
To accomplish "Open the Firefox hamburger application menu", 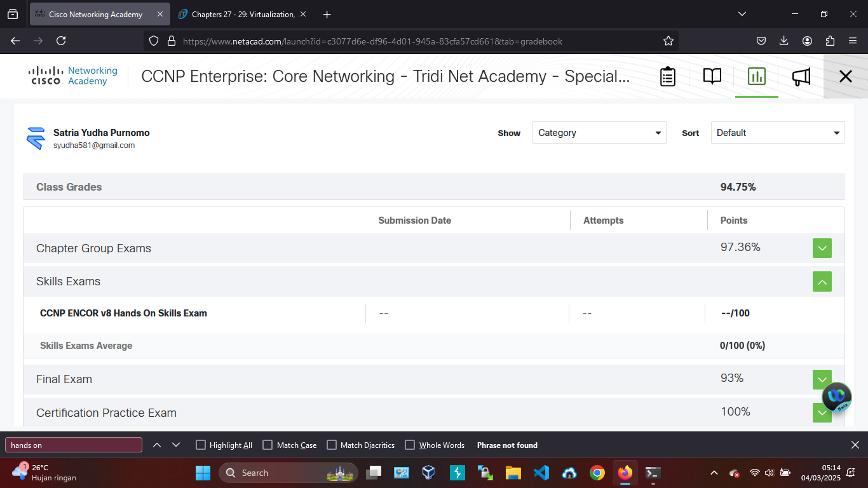I will pos(853,41).
